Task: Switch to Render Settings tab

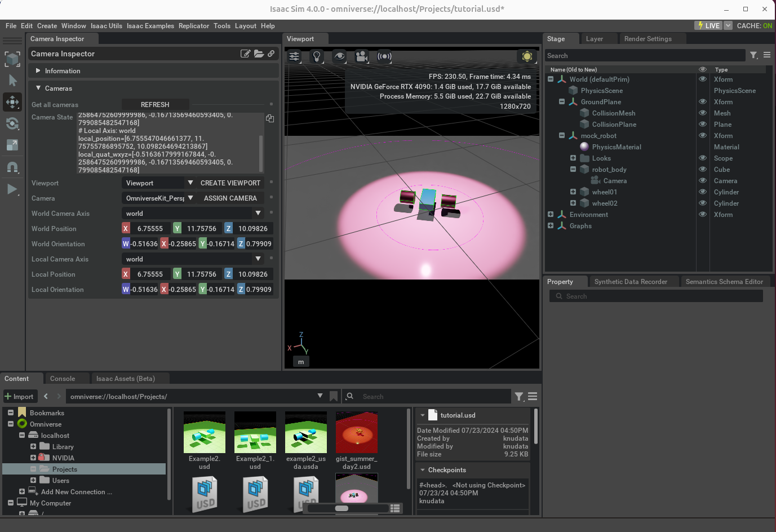Action: pos(648,39)
